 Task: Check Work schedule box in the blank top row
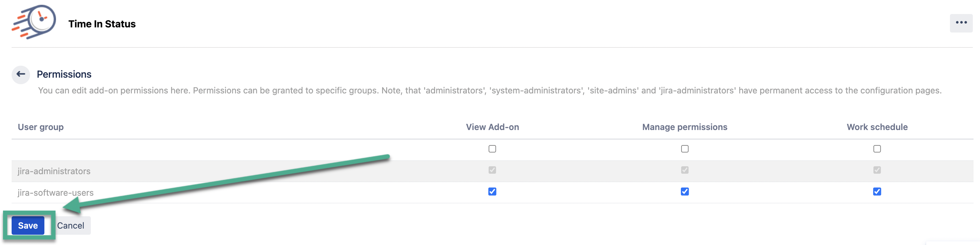pyautogui.click(x=877, y=149)
